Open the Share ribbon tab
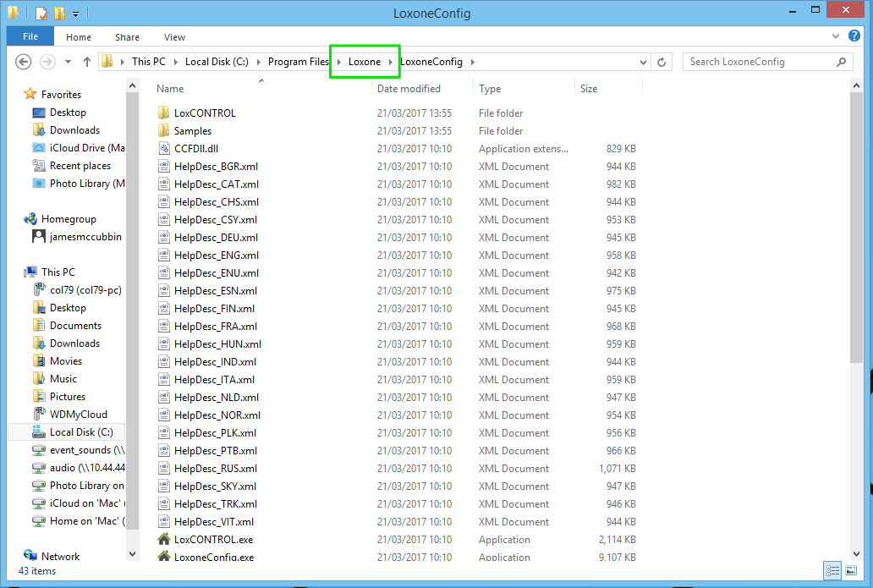 click(x=127, y=37)
